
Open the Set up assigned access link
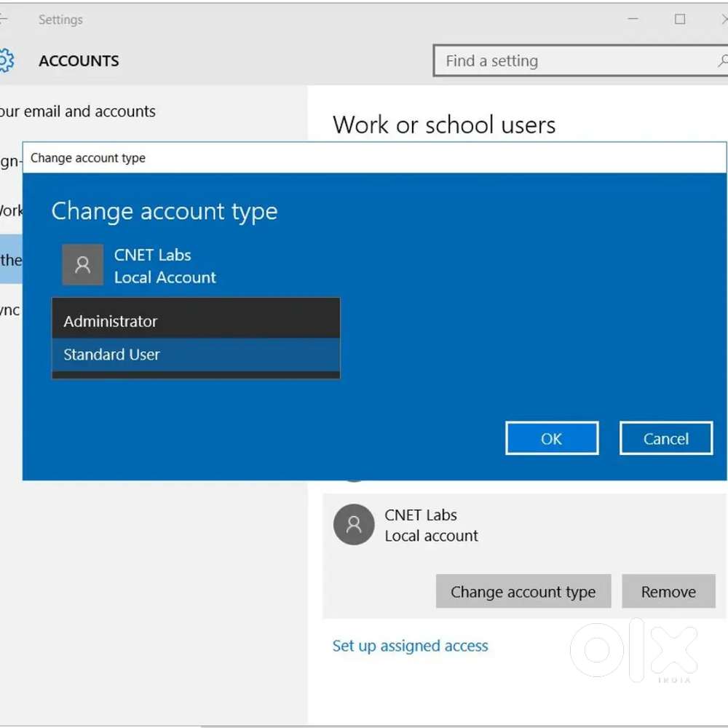tap(410, 646)
